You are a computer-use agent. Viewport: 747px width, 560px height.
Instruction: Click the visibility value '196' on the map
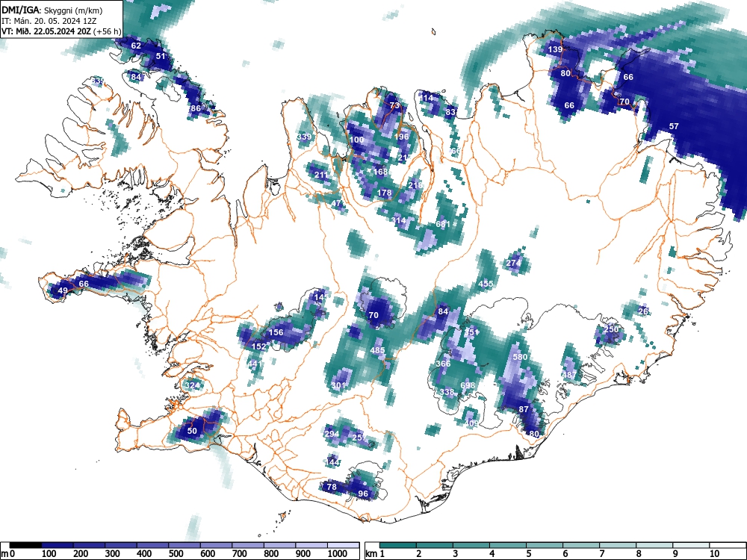click(401, 137)
